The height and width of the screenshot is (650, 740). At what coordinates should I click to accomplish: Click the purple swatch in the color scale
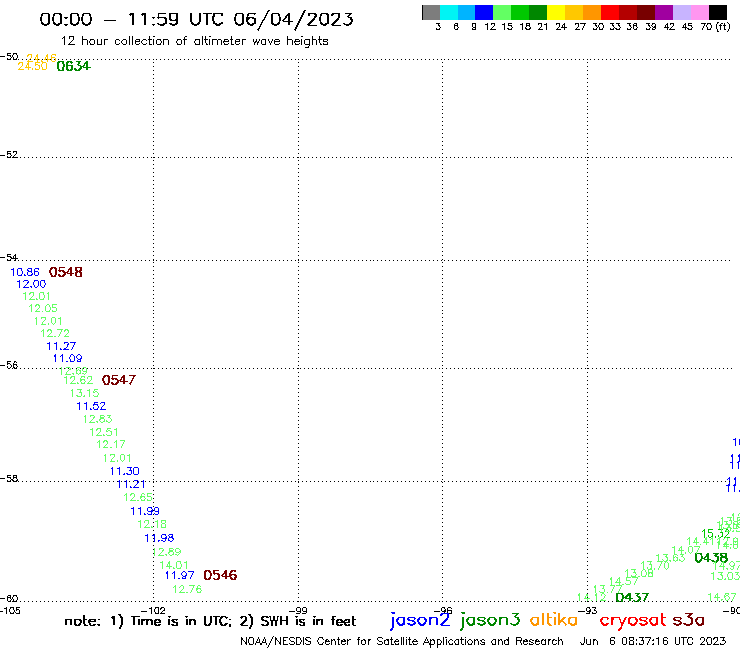click(x=664, y=12)
